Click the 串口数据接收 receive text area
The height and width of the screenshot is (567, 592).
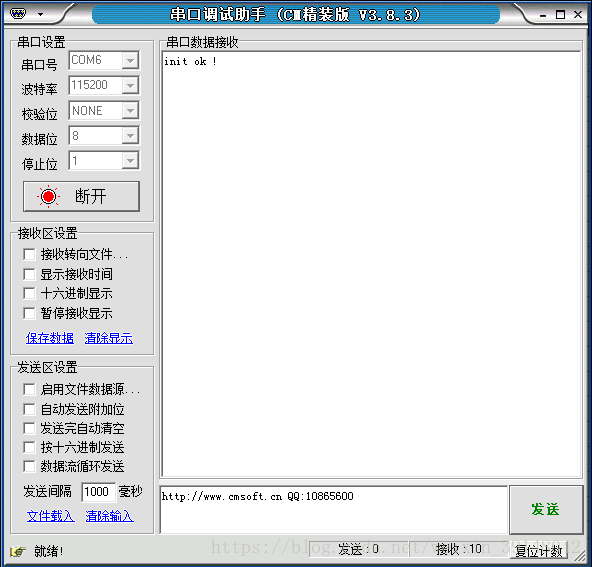coord(372,264)
